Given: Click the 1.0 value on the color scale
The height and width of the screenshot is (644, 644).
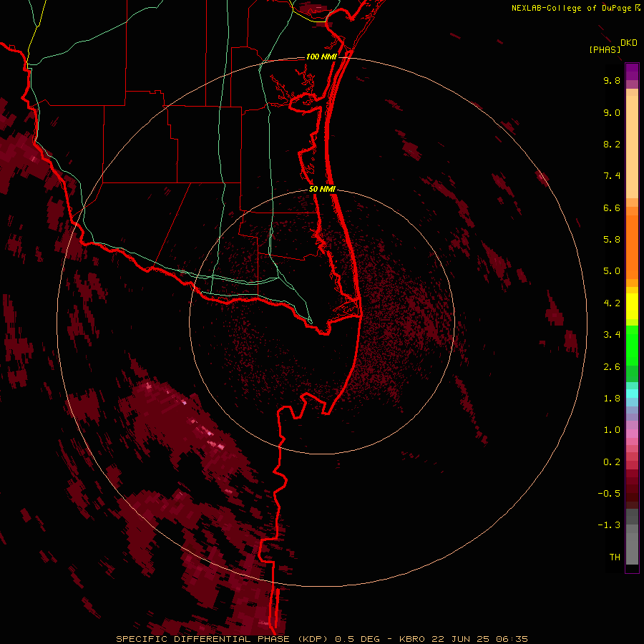Looking at the screenshot, I should 612,430.
